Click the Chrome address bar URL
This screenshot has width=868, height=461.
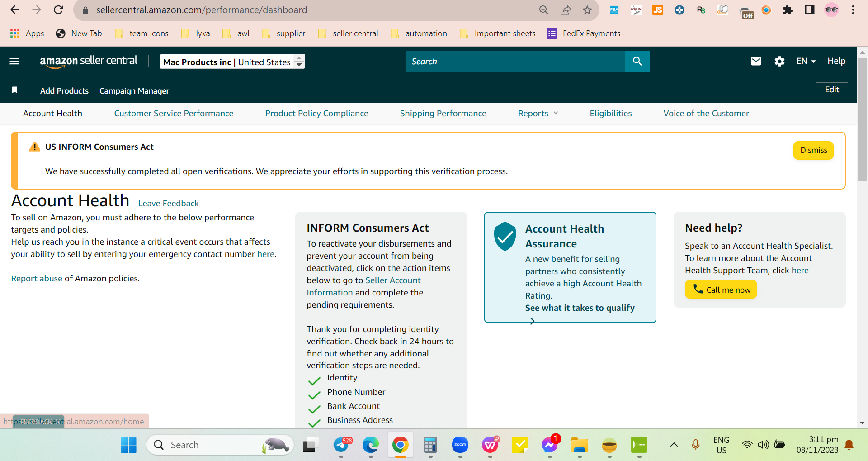(x=202, y=10)
